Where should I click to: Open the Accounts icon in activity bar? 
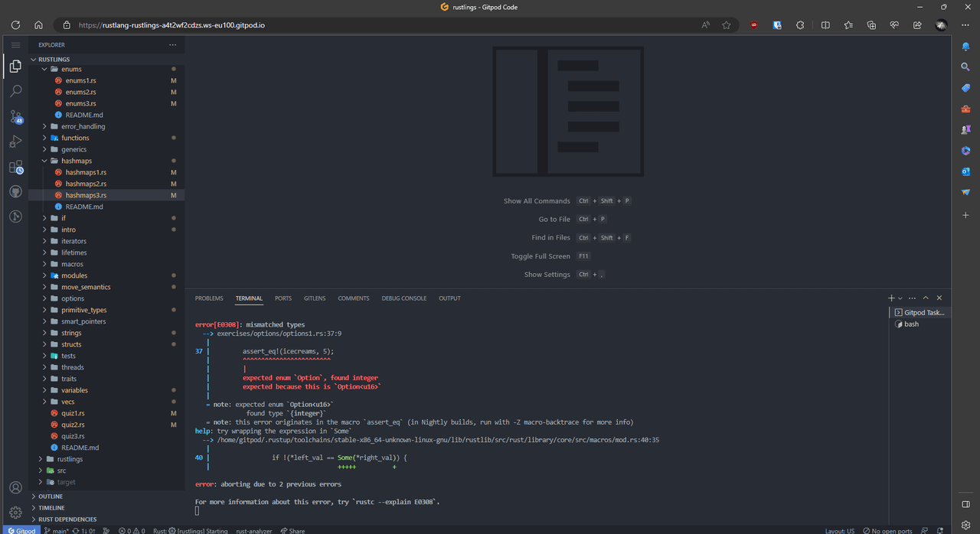pyautogui.click(x=15, y=487)
